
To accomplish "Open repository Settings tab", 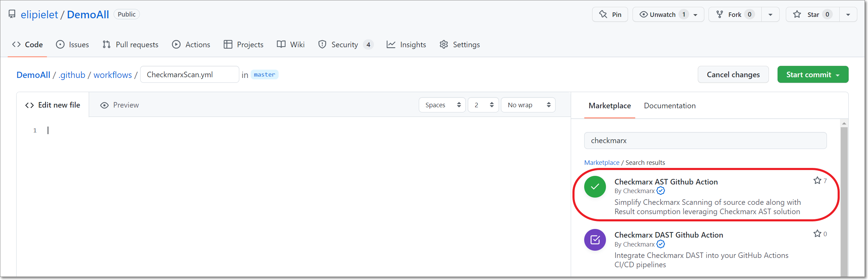I will click(460, 44).
